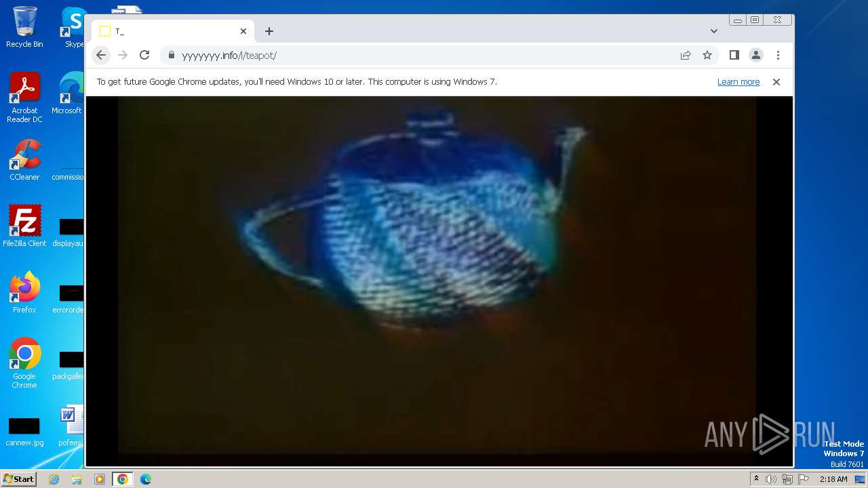This screenshot has width=868, height=488.
Task: Launch CCleaner from the desktop
Action: 24,161
